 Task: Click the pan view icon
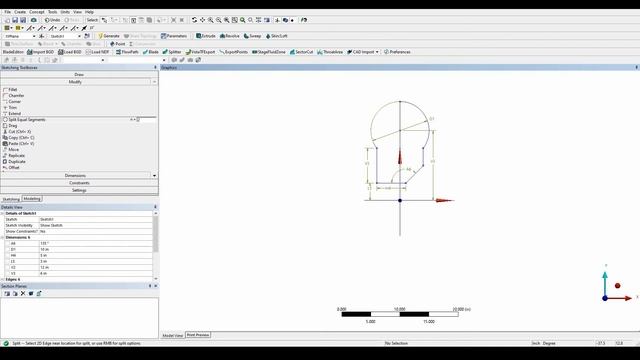click(202, 20)
